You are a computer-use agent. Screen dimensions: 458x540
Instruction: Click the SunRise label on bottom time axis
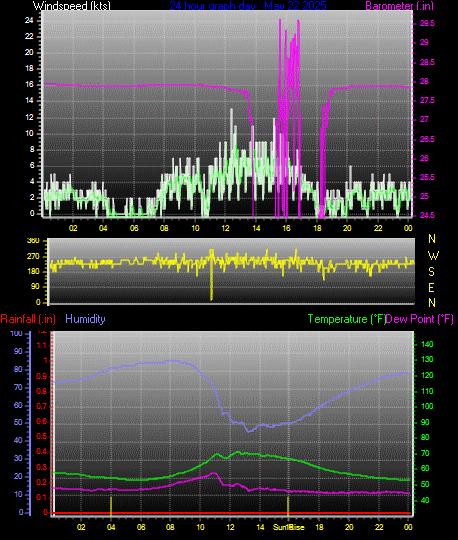pyautogui.click(x=289, y=527)
